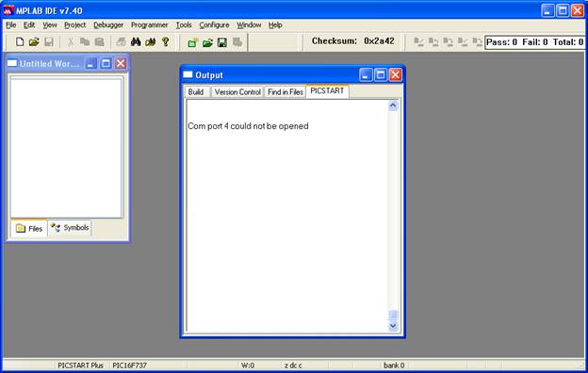Click the Find in Files icon
The height and width of the screenshot is (373, 588).
151,41
